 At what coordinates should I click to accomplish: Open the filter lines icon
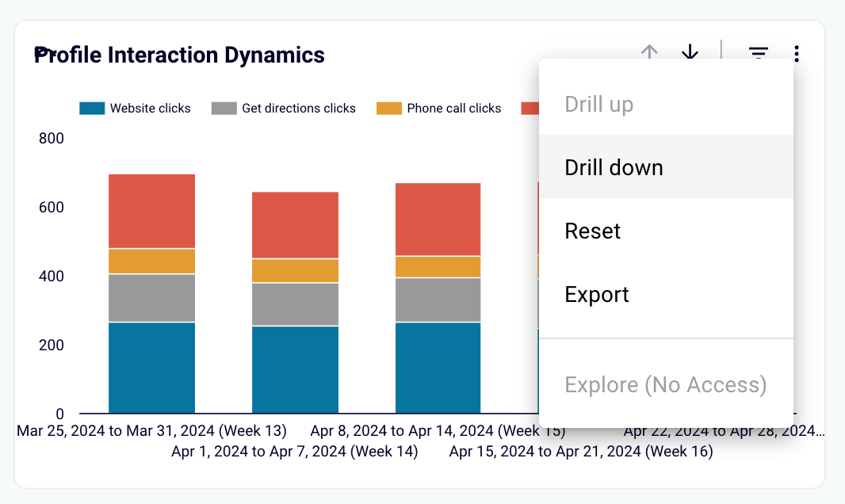[x=759, y=52]
